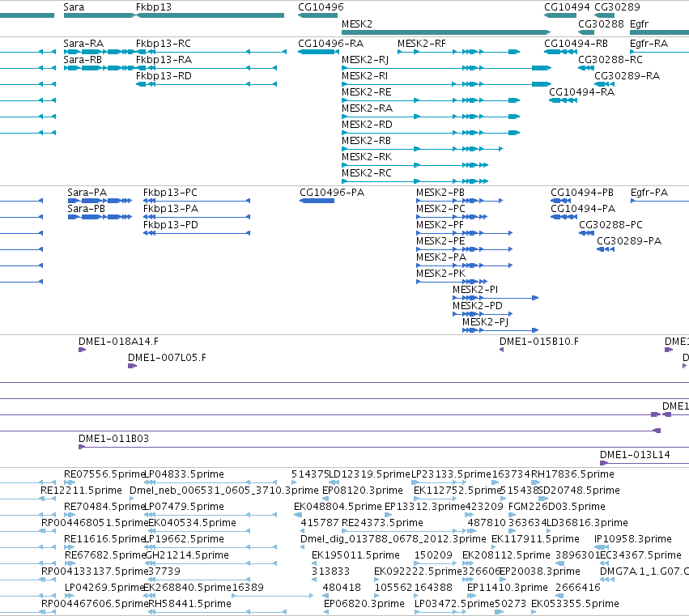Viewport: 689px width, 616px height.
Task: Select transcript CG10496-RA
Action: pyautogui.click(x=331, y=44)
